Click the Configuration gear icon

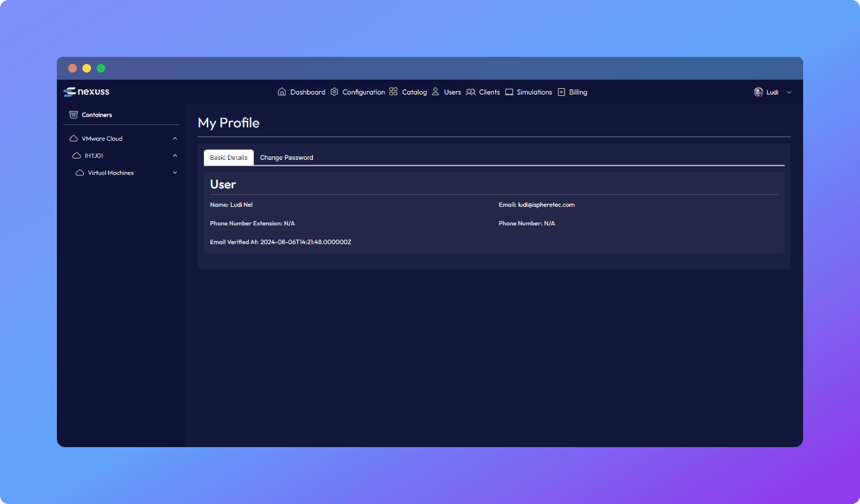pos(335,92)
